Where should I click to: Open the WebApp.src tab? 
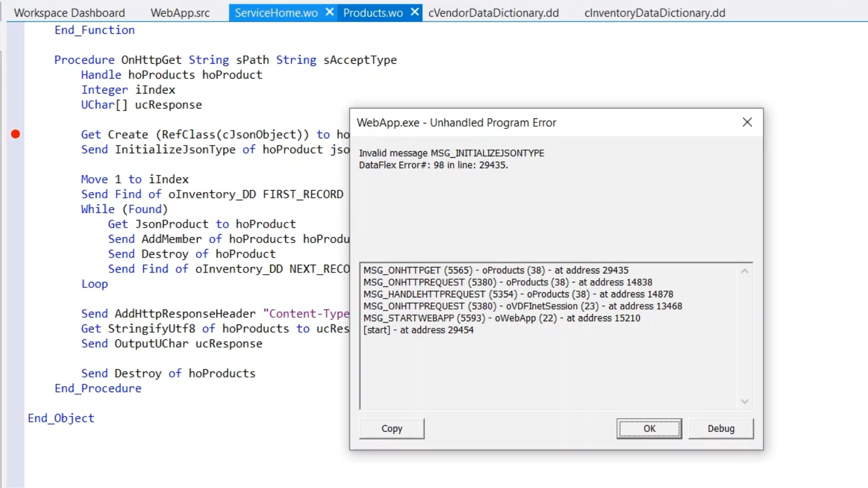click(x=180, y=13)
